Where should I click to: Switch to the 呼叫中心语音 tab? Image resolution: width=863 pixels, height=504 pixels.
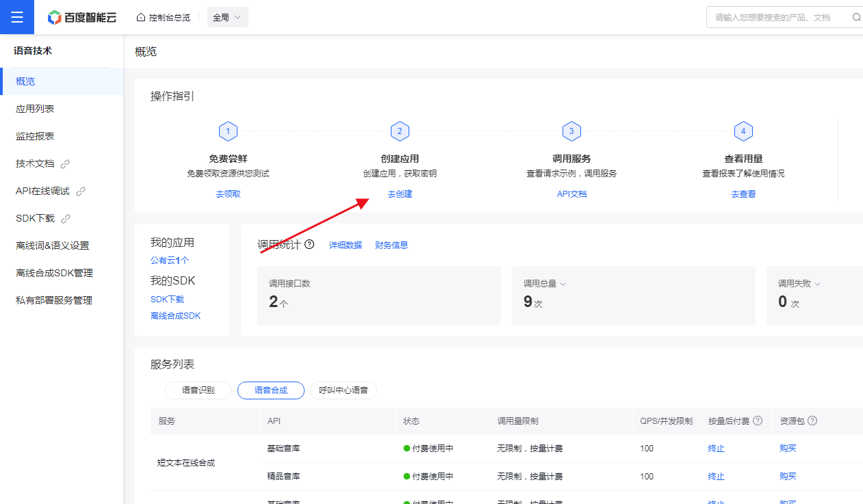click(x=344, y=390)
